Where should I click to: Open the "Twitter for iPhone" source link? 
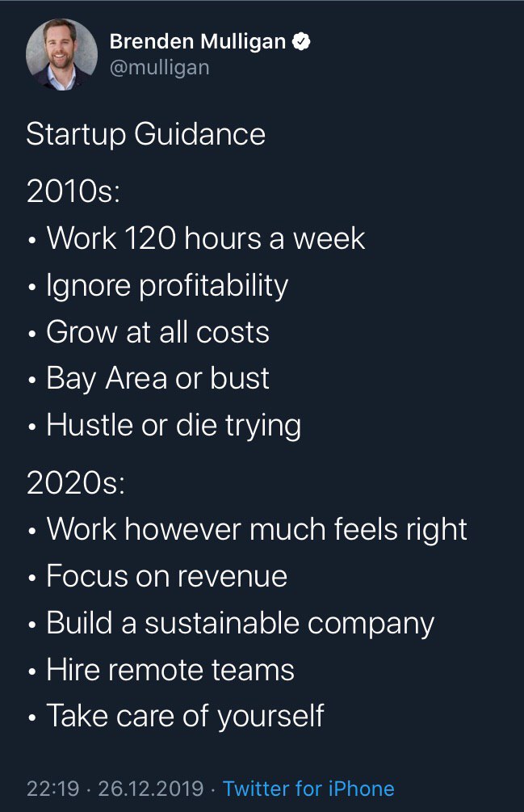tap(308, 789)
